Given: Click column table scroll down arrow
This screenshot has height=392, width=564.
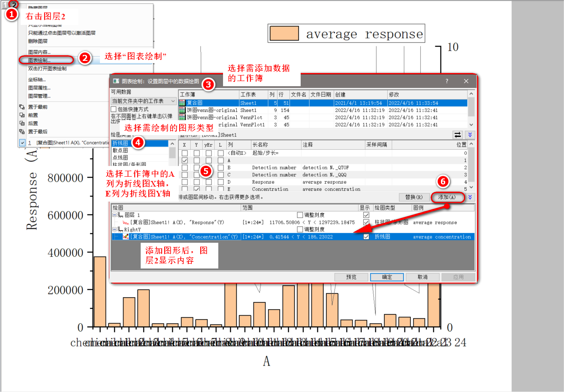Looking at the screenshot, I should [x=471, y=187].
